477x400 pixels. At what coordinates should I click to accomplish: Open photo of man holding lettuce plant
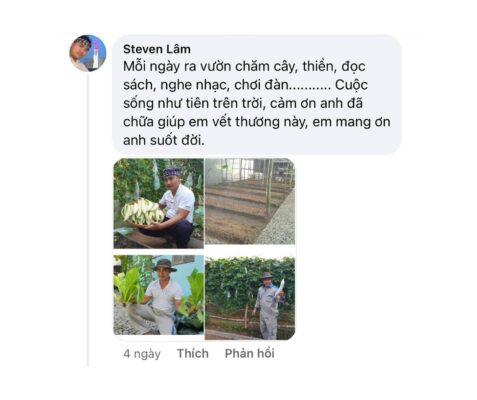159,295
